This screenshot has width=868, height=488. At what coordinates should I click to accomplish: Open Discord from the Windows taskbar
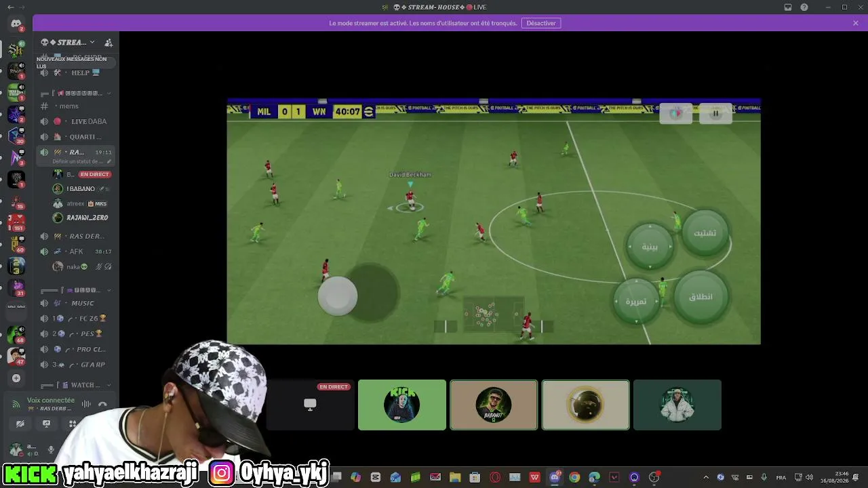coord(555,477)
